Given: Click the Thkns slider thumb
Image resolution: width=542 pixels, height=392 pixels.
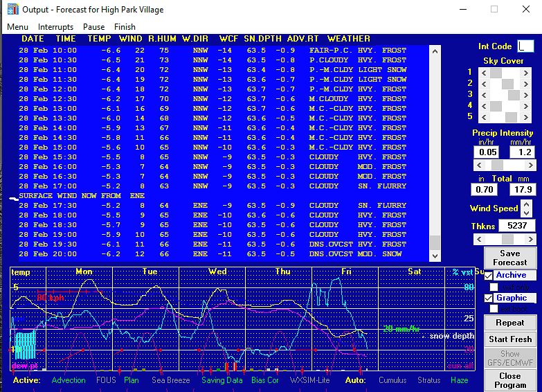Looking at the screenshot, I should [x=507, y=239].
